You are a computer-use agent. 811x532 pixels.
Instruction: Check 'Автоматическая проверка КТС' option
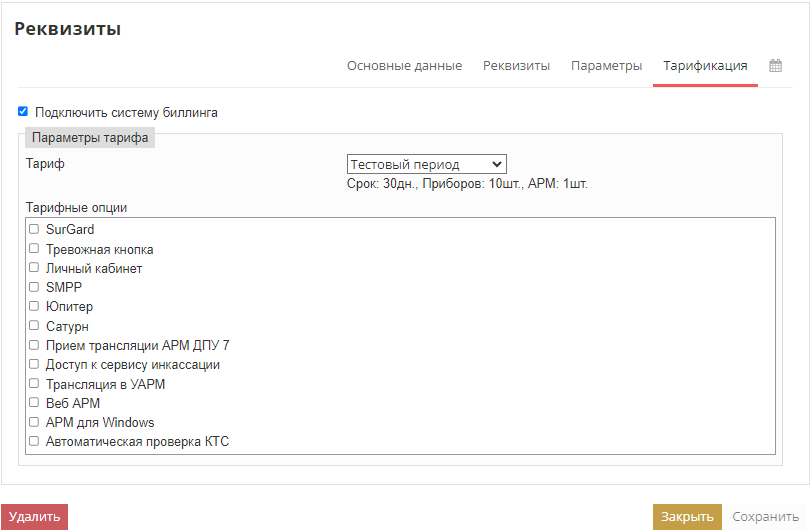[x=34, y=441]
